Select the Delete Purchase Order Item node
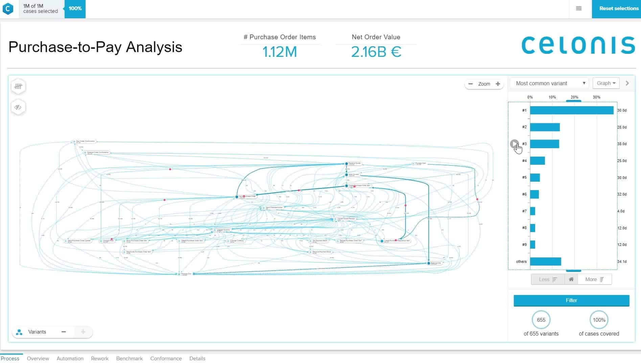Screen dimensions: 641x364 point(191,241)
